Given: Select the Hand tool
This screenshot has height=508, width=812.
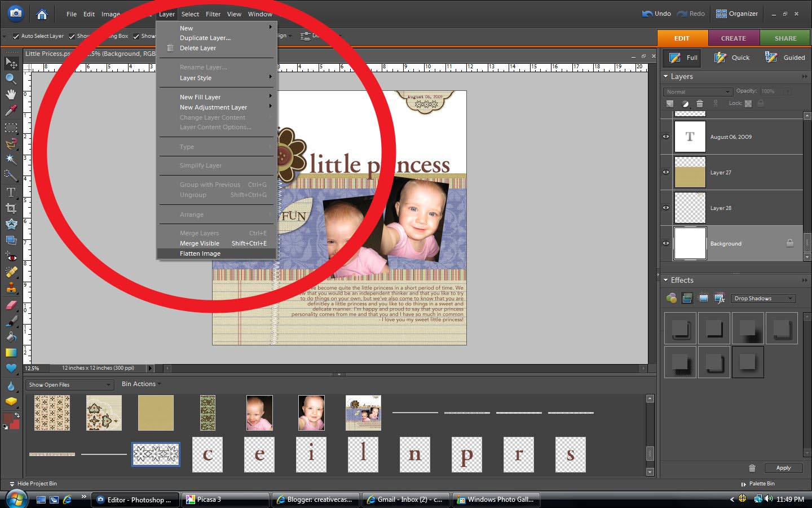Looking at the screenshot, I should (x=11, y=94).
